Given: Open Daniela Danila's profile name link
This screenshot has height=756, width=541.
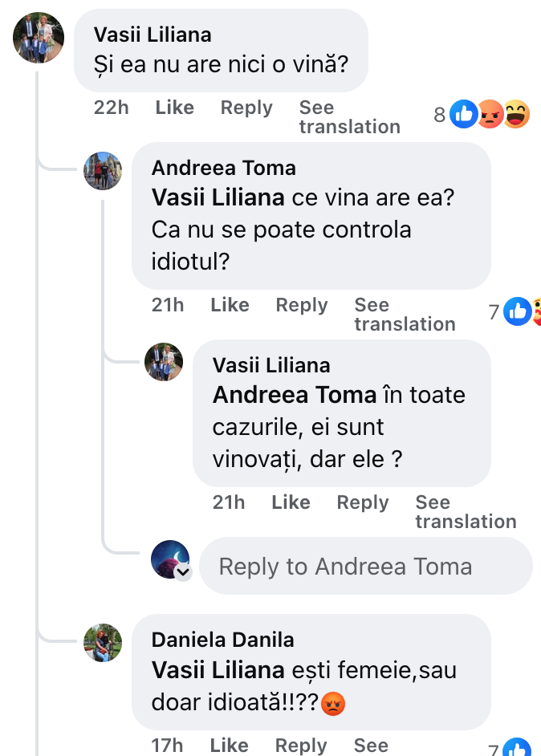Looking at the screenshot, I should point(222,640).
